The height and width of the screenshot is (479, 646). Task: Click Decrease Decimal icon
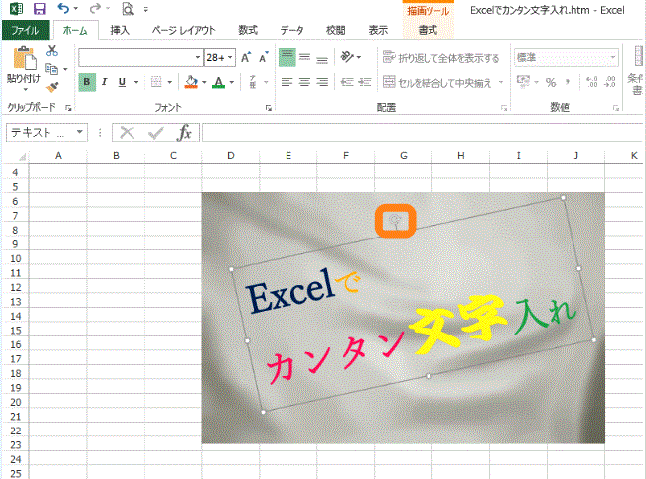click(x=609, y=82)
